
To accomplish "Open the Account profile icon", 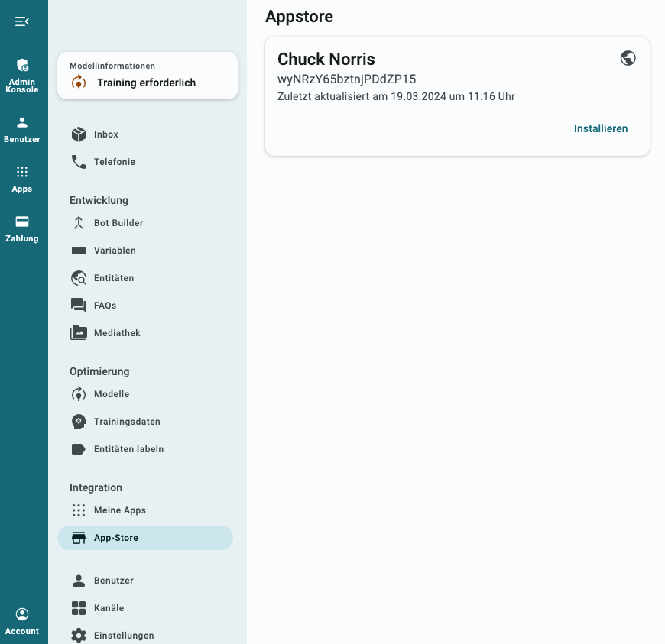I will 22,614.
